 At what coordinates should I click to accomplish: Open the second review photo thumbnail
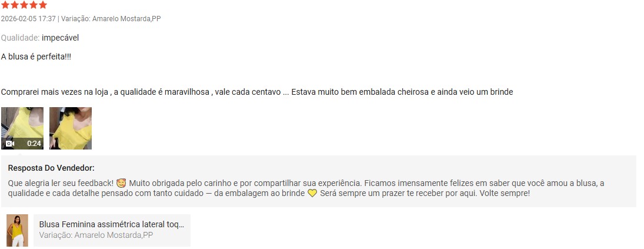pos(71,128)
